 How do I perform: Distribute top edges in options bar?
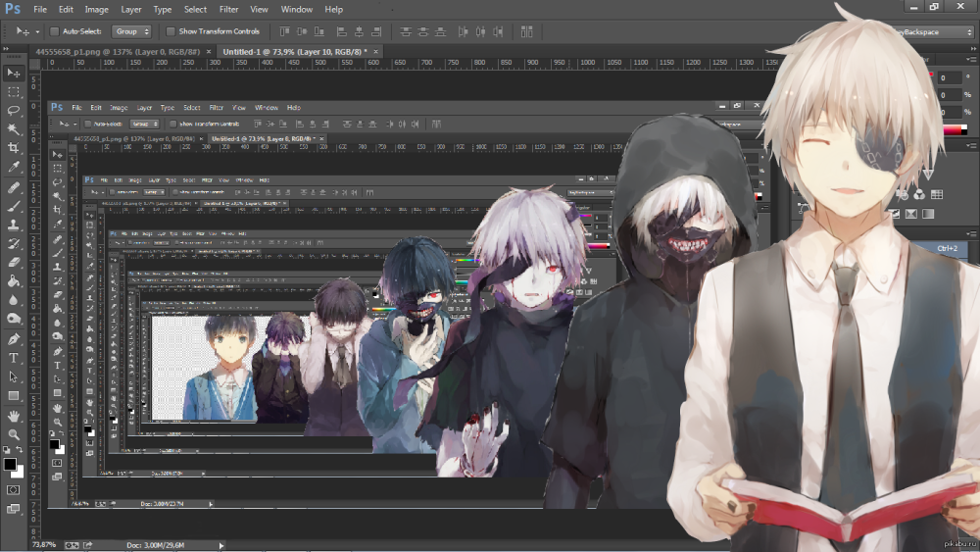click(406, 31)
